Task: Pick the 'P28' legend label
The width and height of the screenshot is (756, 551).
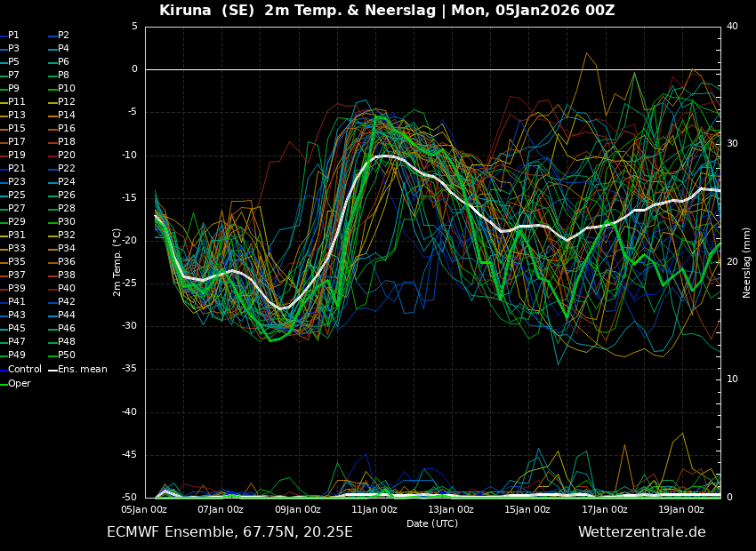Action: coord(61,209)
